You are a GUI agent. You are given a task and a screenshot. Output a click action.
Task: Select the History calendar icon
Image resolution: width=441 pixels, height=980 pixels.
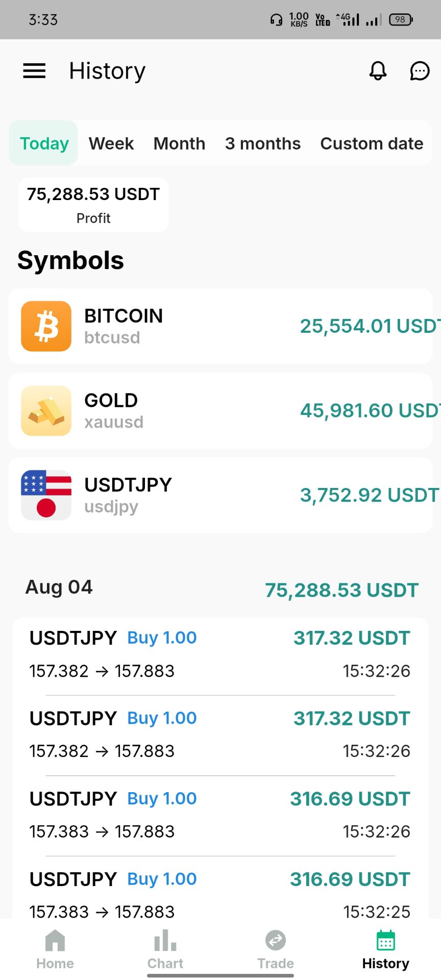[x=386, y=941]
